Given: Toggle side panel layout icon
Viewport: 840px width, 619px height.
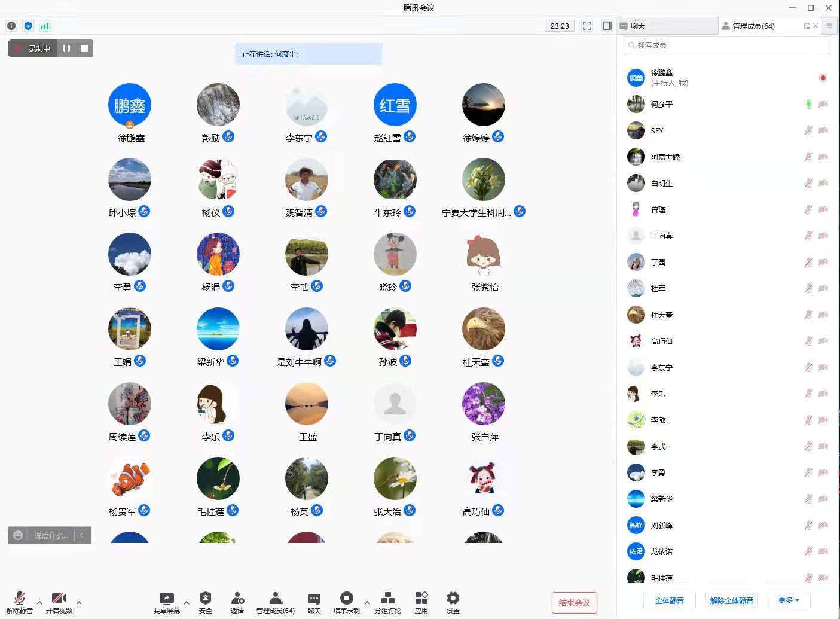Looking at the screenshot, I should (607, 26).
